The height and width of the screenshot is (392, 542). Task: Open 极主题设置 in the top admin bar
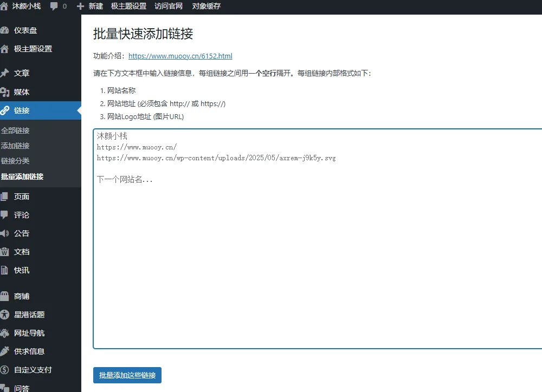128,6
